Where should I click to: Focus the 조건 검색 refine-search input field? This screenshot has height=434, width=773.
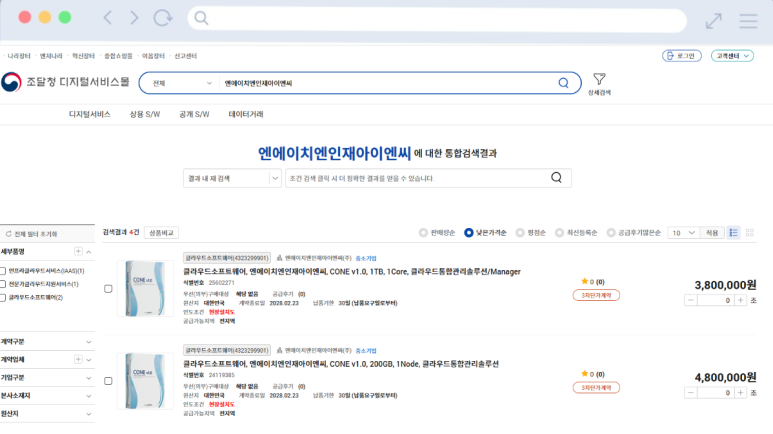(417, 178)
